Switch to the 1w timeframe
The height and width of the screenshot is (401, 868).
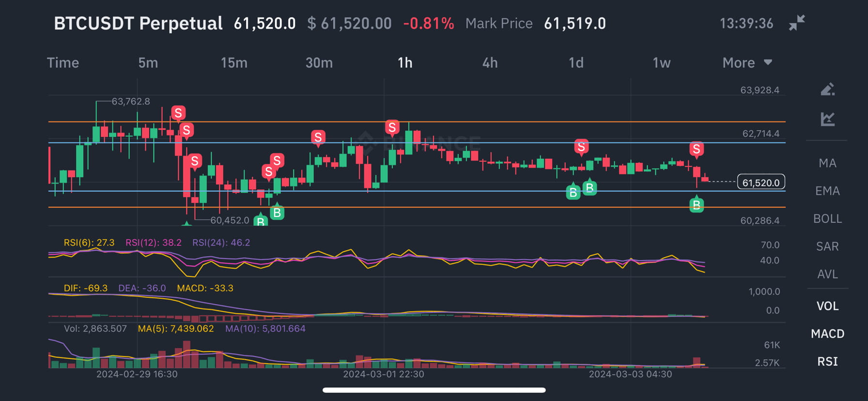click(x=662, y=63)
